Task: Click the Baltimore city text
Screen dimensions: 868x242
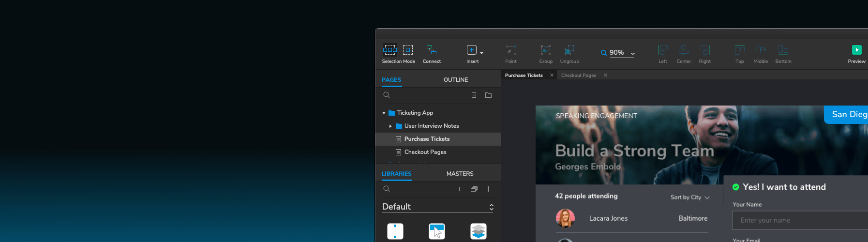Action: [x=693, y=218]
